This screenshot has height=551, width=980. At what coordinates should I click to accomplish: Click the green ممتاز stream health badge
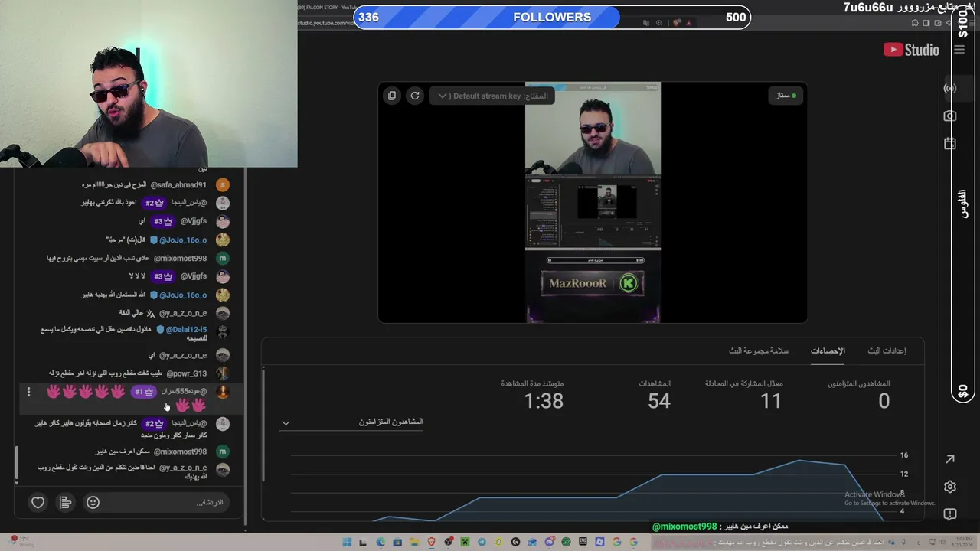coord(786,96)
